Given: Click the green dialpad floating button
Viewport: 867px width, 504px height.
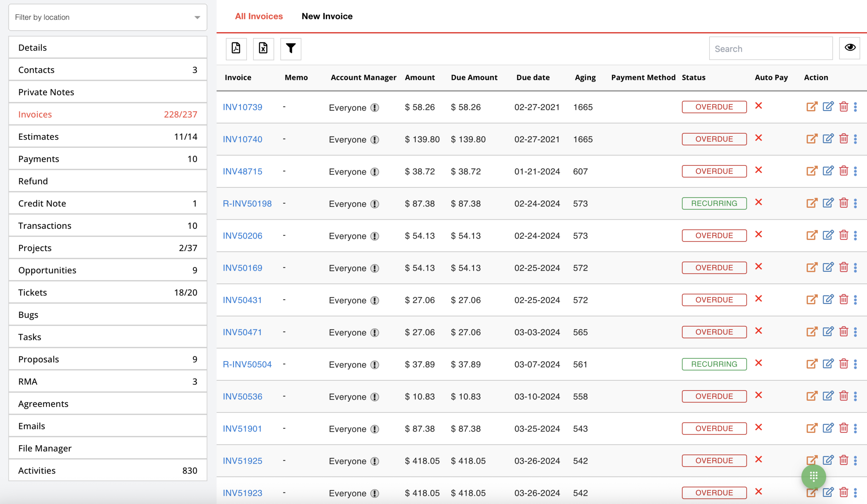Looking at the screenshot, I should (x=813, y=476).
